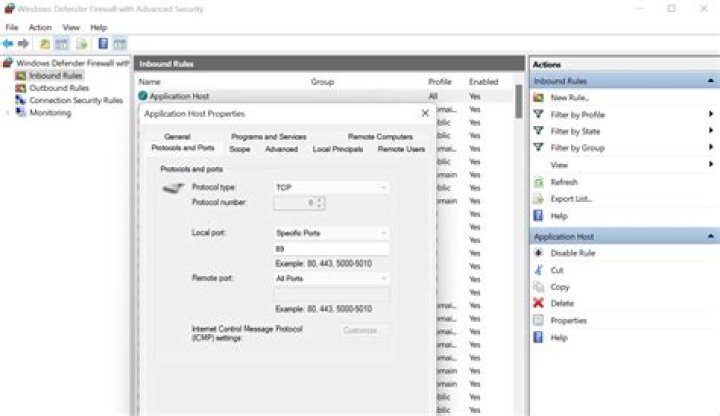Switch to the Remote Users tab
This screenshot has height=416, width=720.
point(401,149)
